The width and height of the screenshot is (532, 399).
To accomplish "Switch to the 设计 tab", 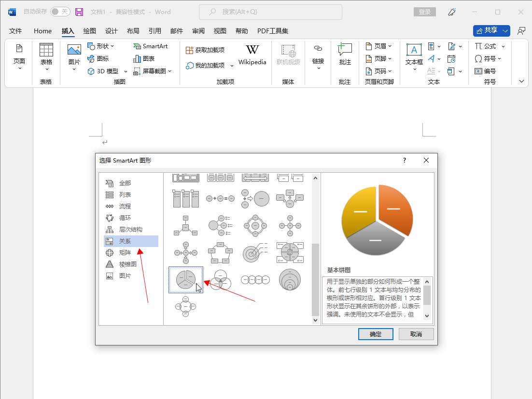I will [x=112, y=31].
